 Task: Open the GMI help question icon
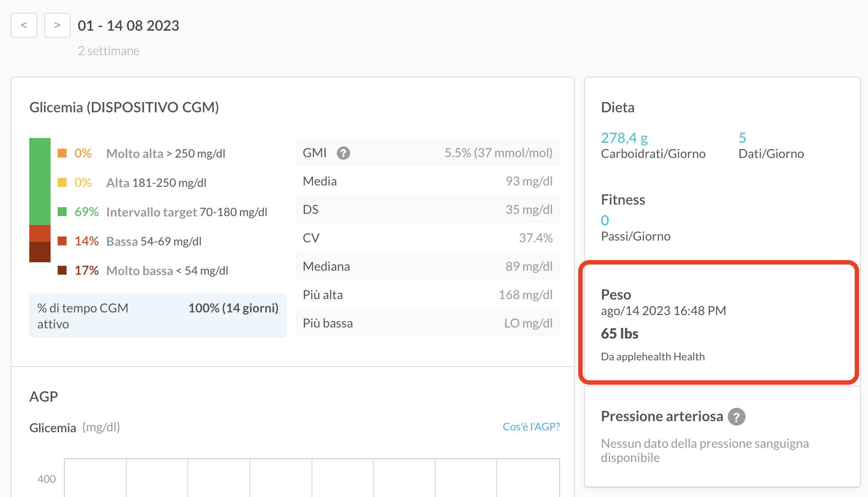click(343, 153)
